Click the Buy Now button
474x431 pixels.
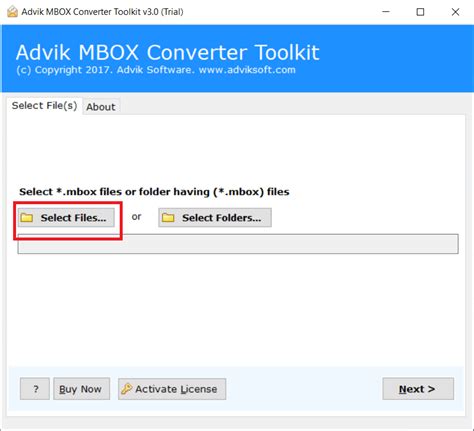81,389
